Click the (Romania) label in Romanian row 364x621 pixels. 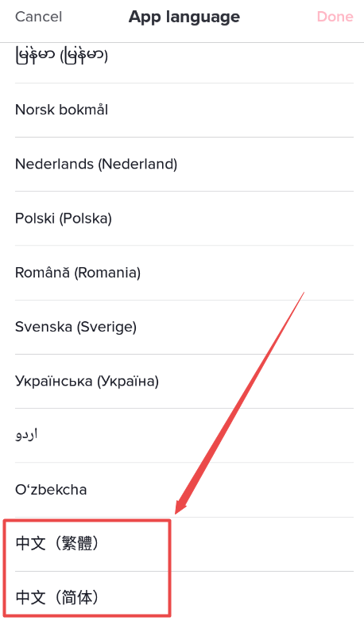point(107,273)
